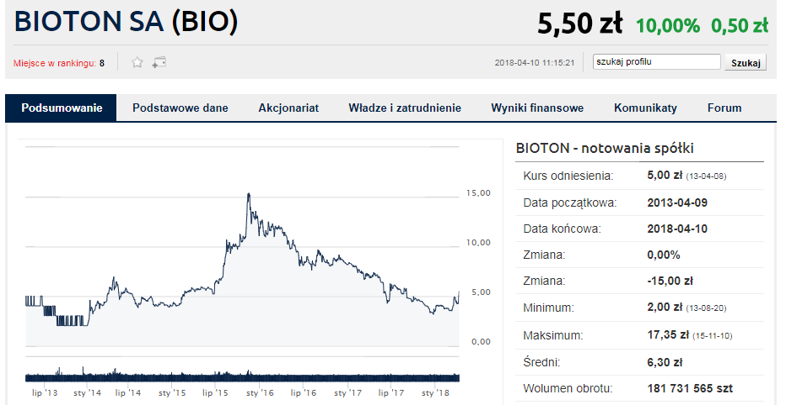Click the ranking position number 8
This screenshot has width=786, height=405.
[102, 63]
